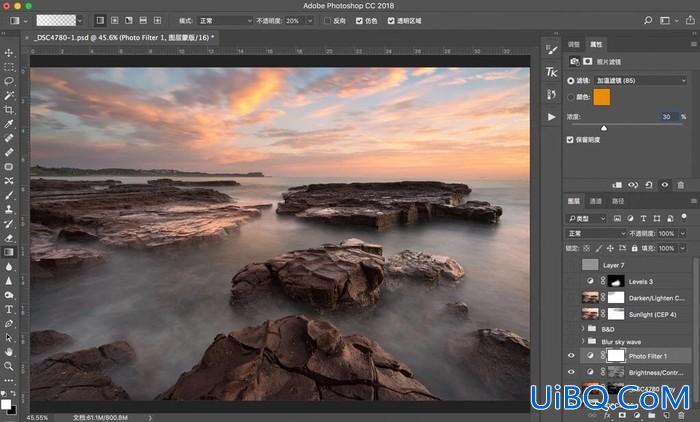Switch to the Paths (路径) tab
Viewport: 700px width, 422px height.
618,201
